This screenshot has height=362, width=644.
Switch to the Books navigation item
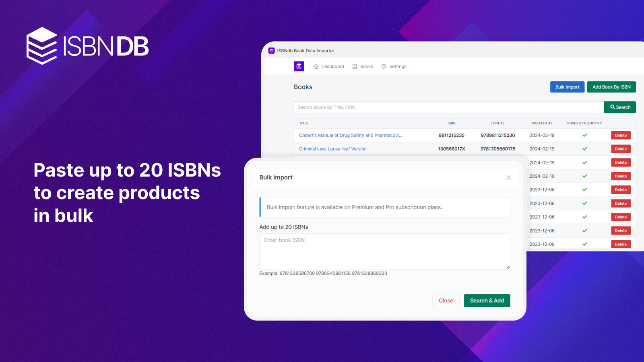pyautogui.click(x=365, y=66)
